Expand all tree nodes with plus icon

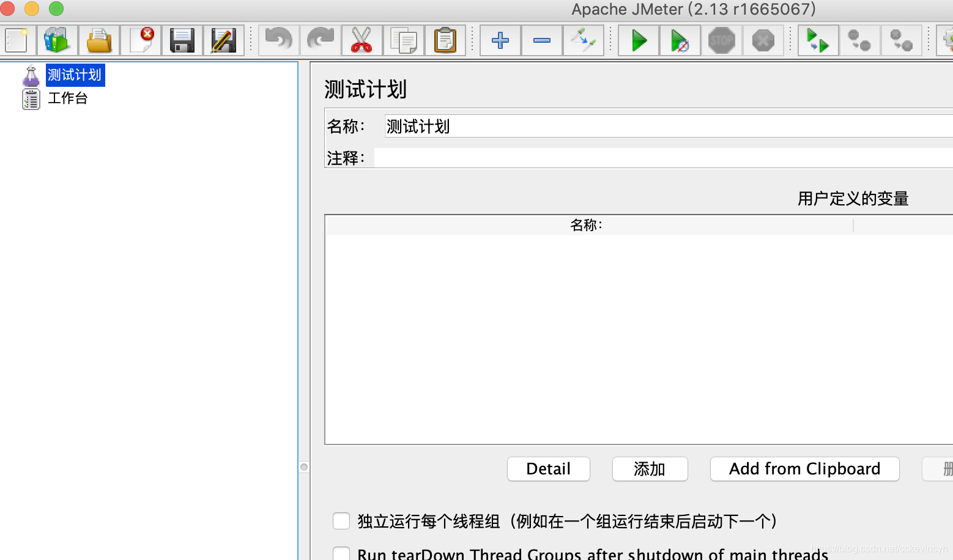coord(500,41)
